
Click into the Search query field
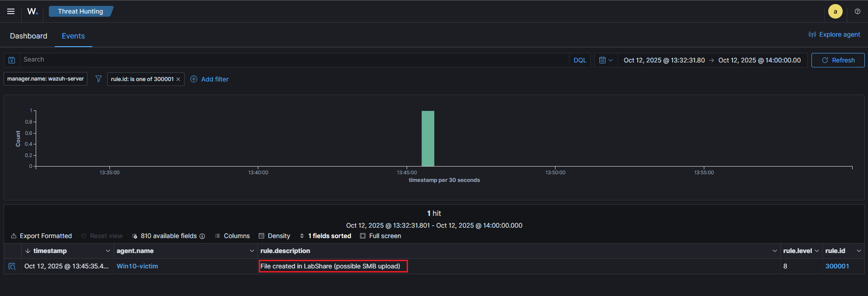(294, 60)
